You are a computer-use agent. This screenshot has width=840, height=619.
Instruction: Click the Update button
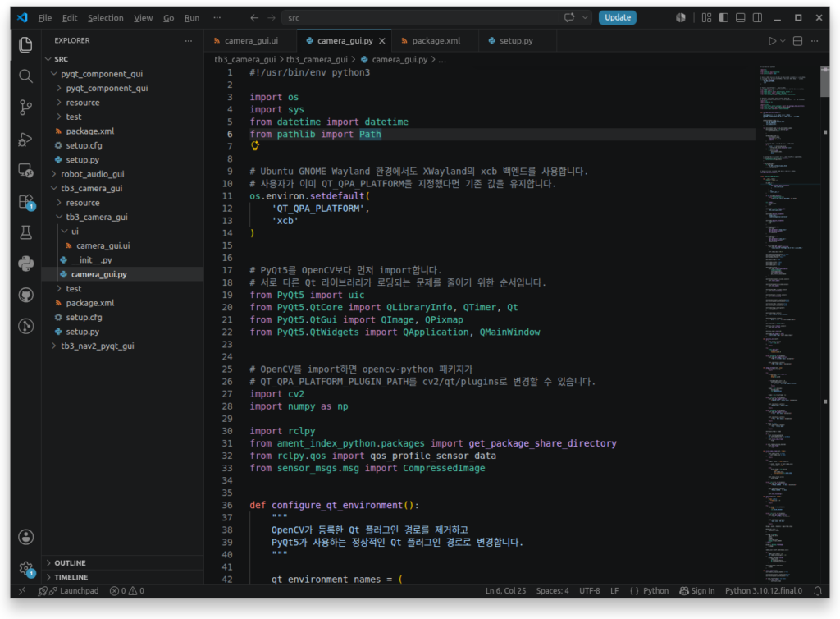(x=617, y=18)
